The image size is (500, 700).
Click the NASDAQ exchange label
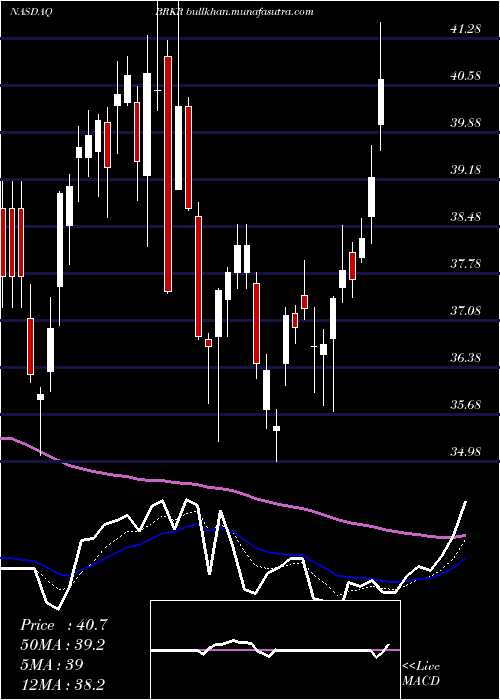[x=30, y=12]
